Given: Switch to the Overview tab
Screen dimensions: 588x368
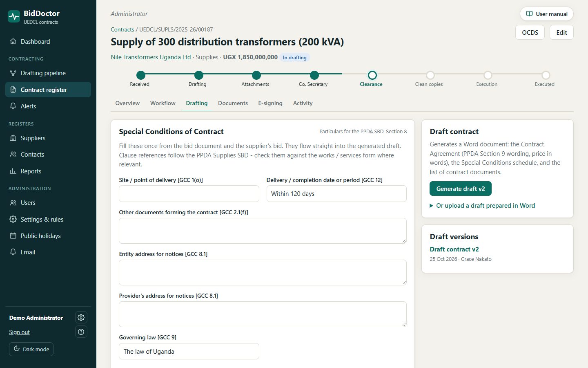Looking at the screenshot, I should click(x=127, y=103).
